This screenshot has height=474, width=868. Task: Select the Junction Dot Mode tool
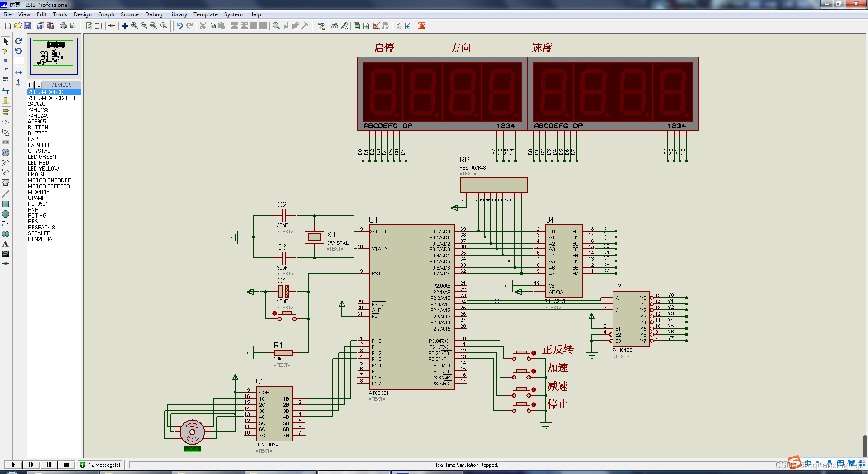[x=5, y=61]
